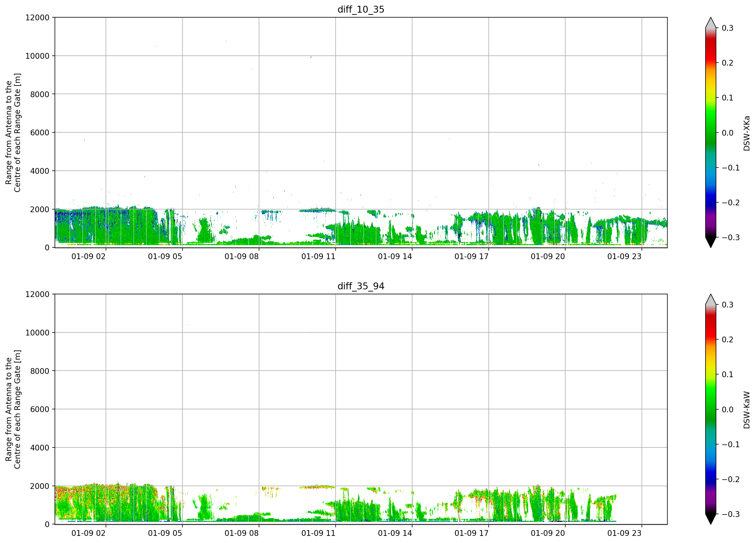Screen dimensions: 756x543
Task: Click the 2000 y-tick in the diff_35_94 plot
Action: (x=40, y=486)
